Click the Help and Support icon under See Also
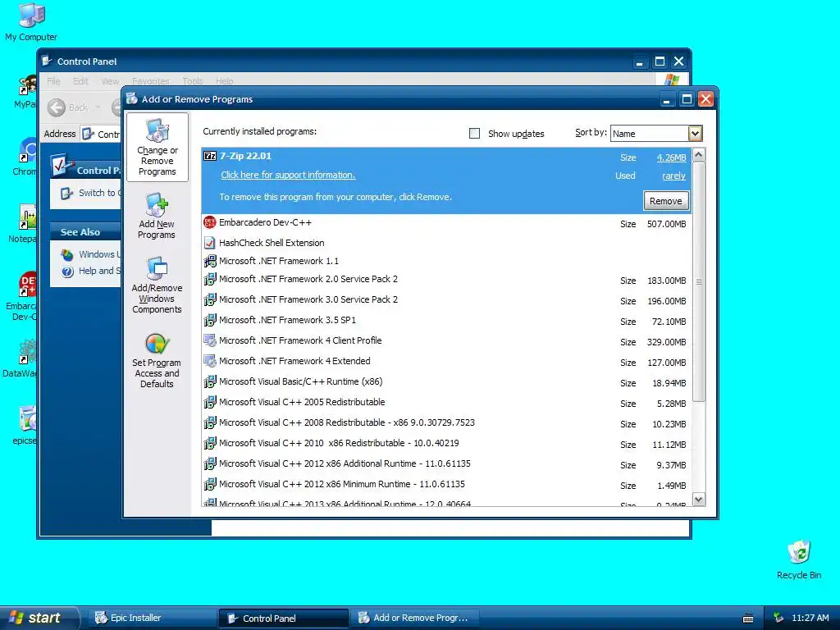Image resolution: width=840 pixels, height=630 pixels. (67, 272)
